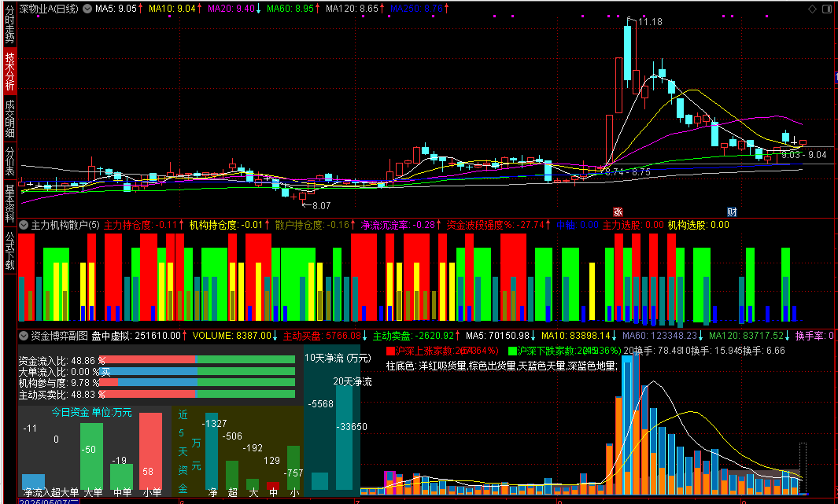This screenshot has height=504, width=838.
Task: Switch to the 成交明细 tab
Action: click(x=9, y=119)
